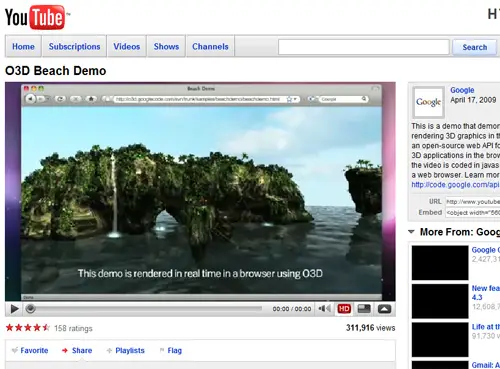Open the Channels tab

pyautogui.click(x=210, y=46)
